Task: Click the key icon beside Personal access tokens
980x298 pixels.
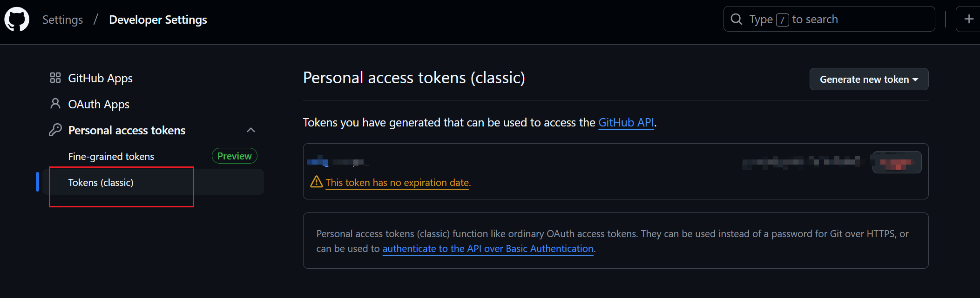Action: pyautogui.click(x=55, y=130)
